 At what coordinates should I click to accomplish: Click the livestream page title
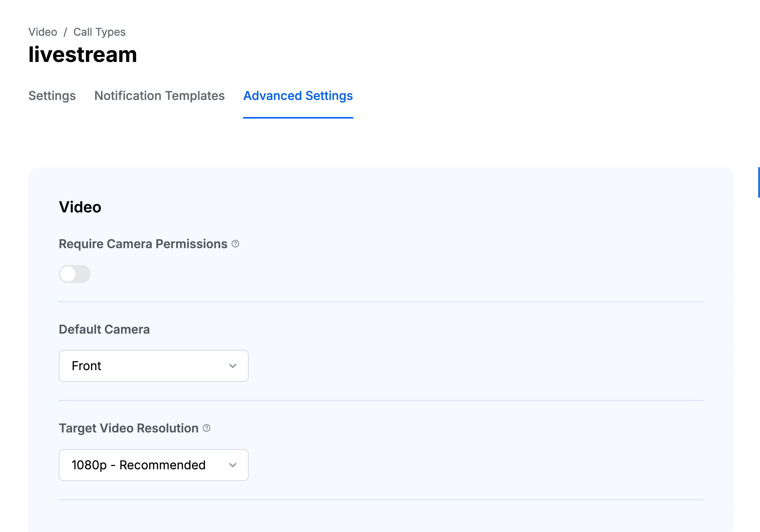pyautogui.click(x=83, y=55)
